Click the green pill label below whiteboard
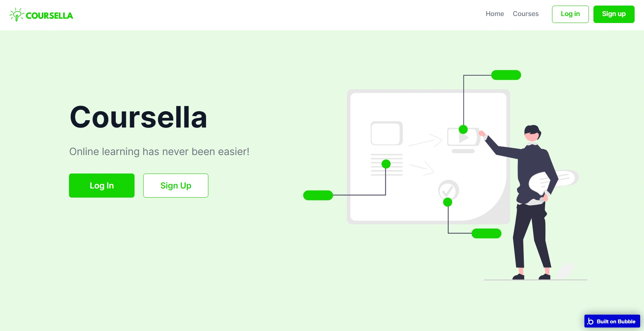This screenshot has width=644, height=331. [x=486, y=233]
